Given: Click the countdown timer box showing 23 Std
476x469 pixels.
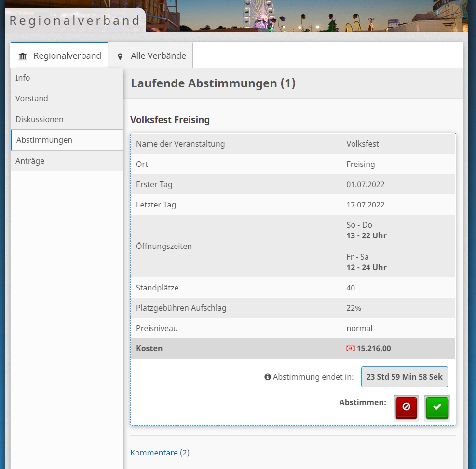Looking at the screenshot, I should click(x=404, y=377).
